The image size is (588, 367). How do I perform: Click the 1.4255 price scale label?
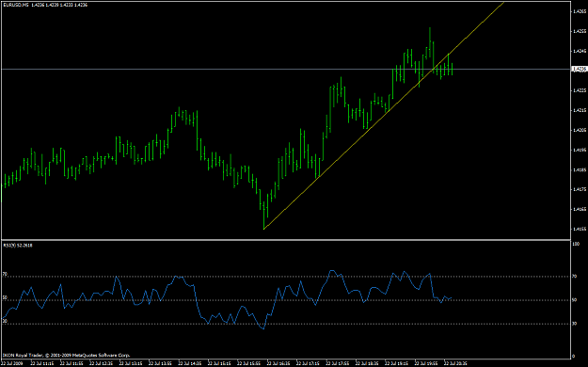tap(580, 31)
